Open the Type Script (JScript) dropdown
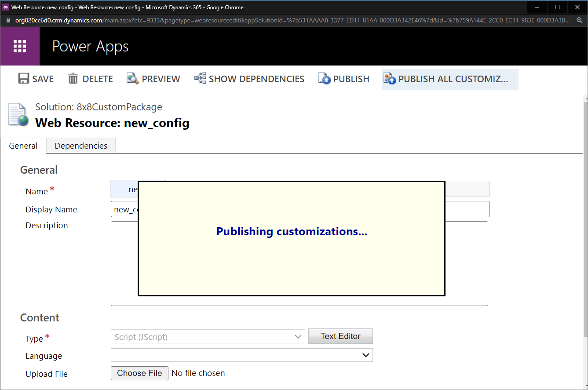The height and width of the screenshot is (390, 588). coord(208,337)
